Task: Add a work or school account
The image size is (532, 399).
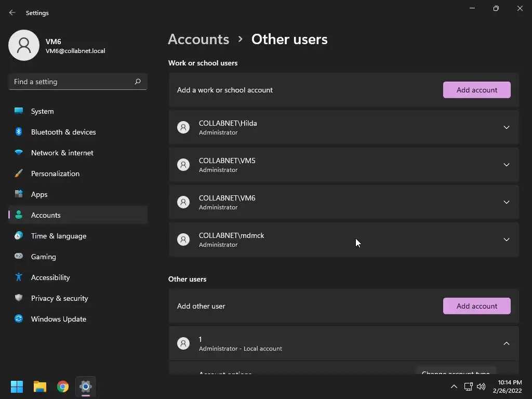Action: point(476,90)
